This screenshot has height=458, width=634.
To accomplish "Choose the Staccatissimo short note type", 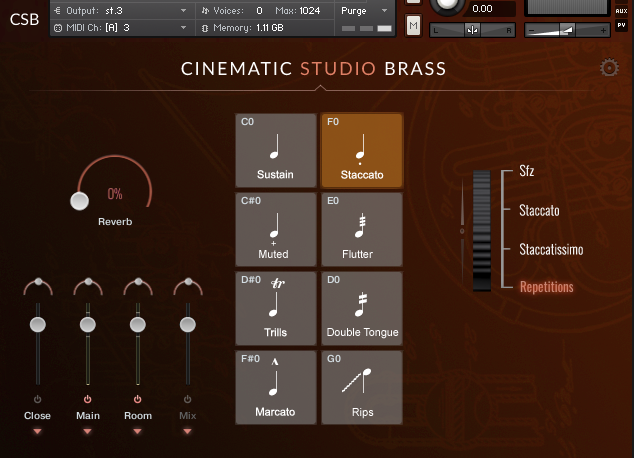I will (x=551, y=249).
